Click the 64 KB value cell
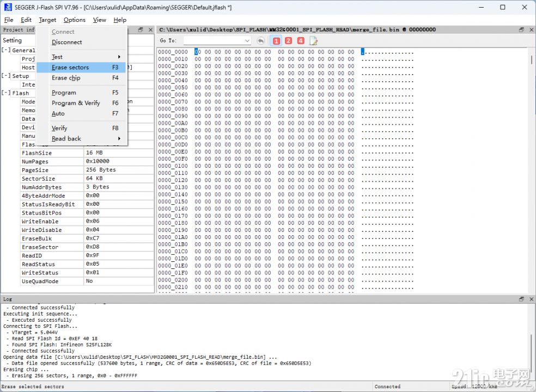The height and width of the screenshot is (392, 536). coord(119,179)
